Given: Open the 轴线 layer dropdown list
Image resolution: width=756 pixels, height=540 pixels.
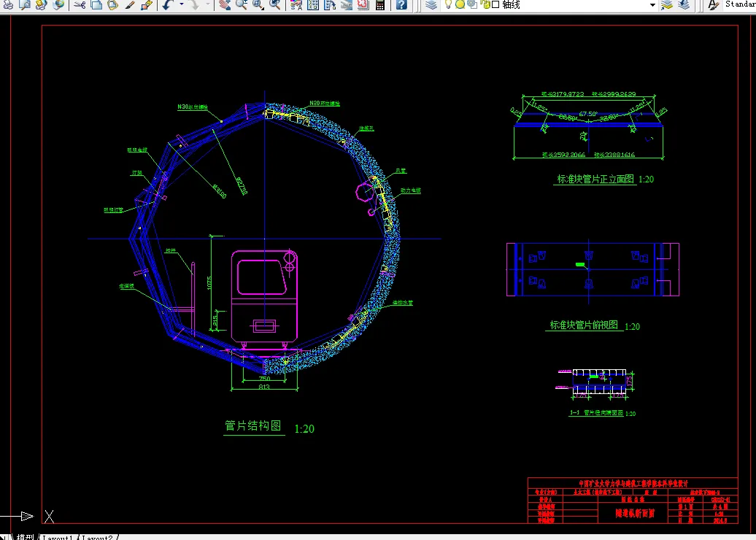Looking at the screenshot, I should pos(653,5).
